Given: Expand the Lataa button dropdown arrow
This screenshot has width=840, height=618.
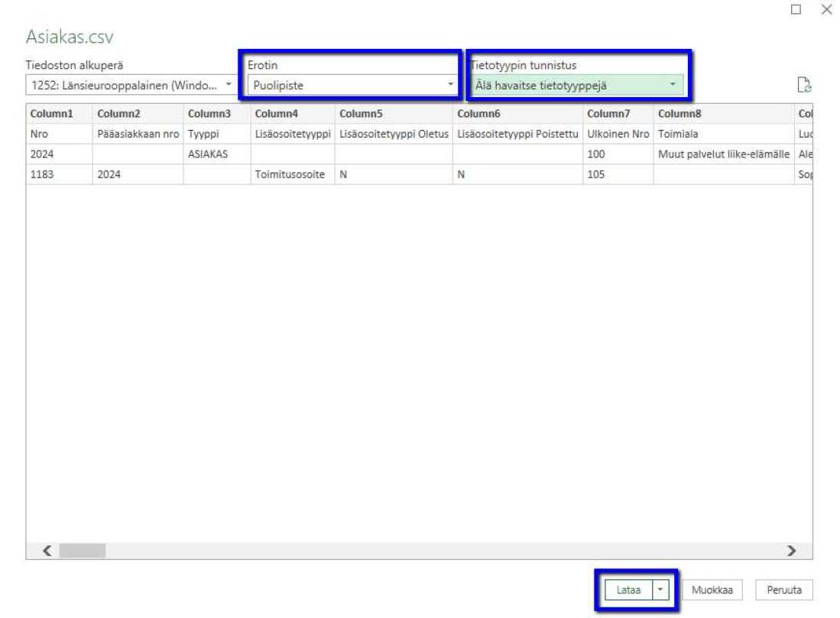Looking at the screenshot, I should pos(660,590).
